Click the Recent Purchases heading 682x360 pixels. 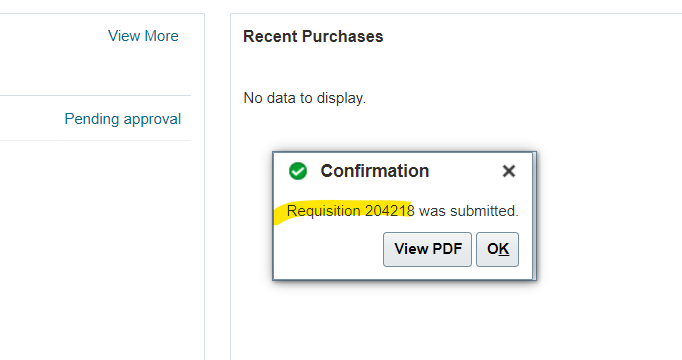coord(313,37)
